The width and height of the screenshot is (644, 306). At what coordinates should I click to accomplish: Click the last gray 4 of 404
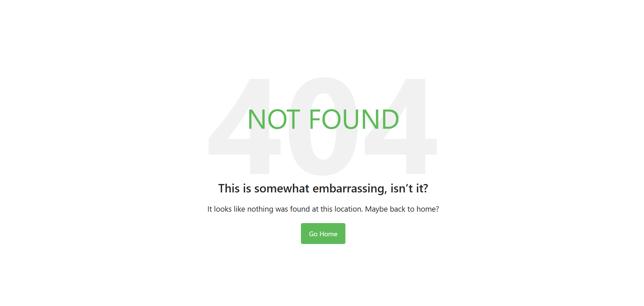401,126
